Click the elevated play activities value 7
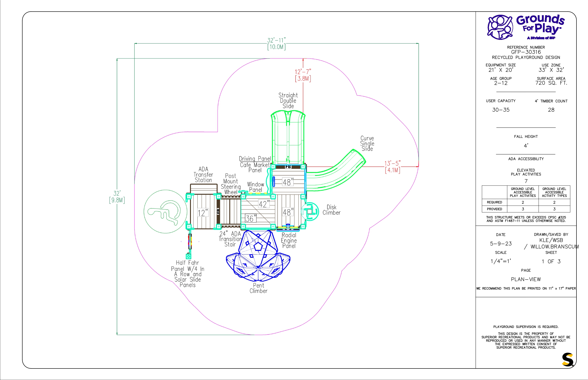The height and width of the screenshot is (380, 588). (x=526, y=181)
